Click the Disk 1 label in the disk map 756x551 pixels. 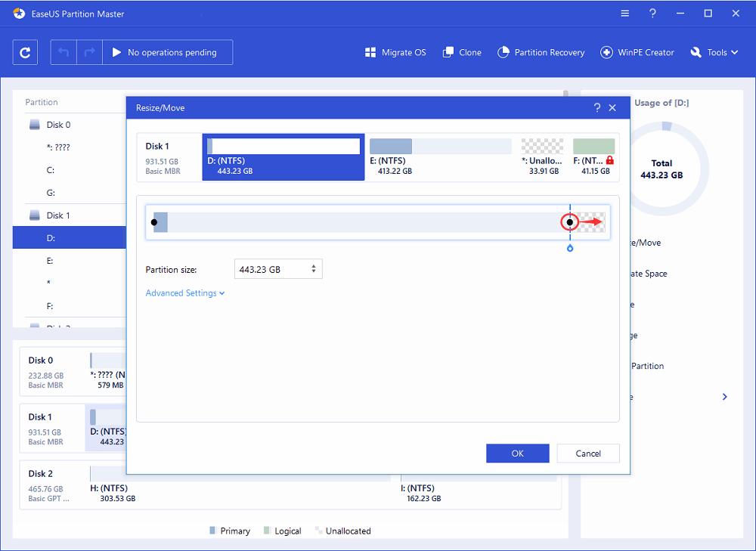tap(40, 417)
